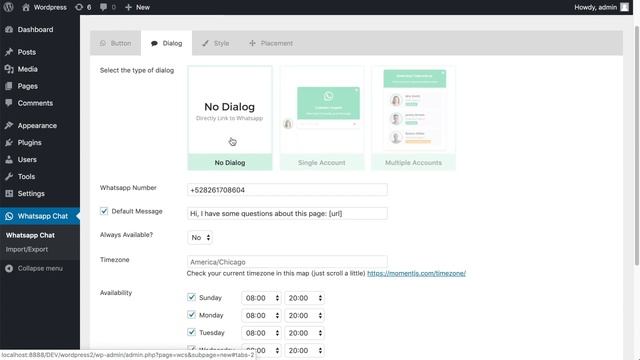
Task: Click the Settings sliders icon
Action: tap(9, 193)
